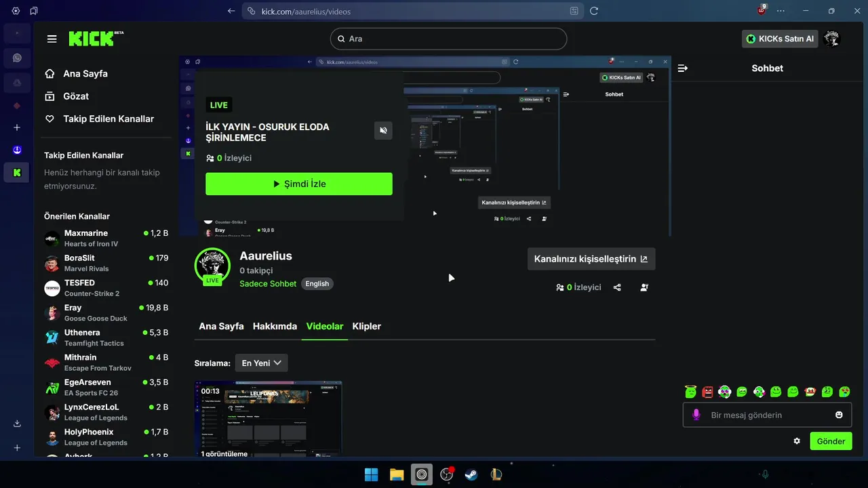
Task: Open the Kick hamburger menu
Action: [52, 39]
